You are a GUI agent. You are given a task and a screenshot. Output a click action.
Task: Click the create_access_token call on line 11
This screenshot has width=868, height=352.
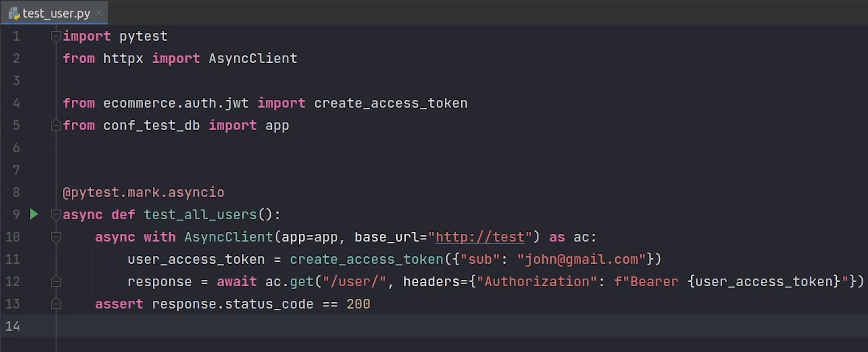point(366,259)
